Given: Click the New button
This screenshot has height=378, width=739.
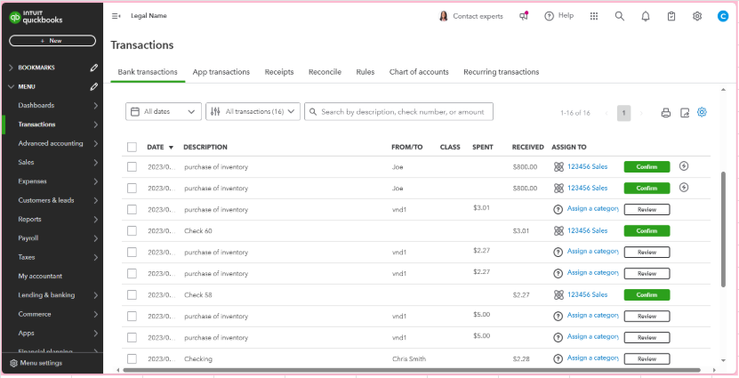Looking at the screenshot, I should tap(52, 41).
